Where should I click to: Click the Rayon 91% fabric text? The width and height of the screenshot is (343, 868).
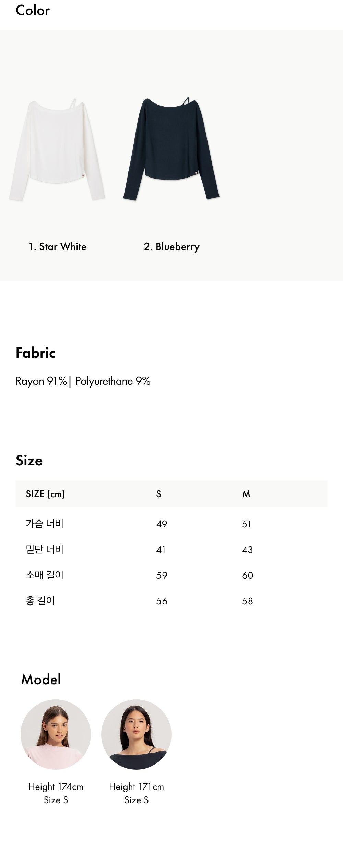coord(42,381)
